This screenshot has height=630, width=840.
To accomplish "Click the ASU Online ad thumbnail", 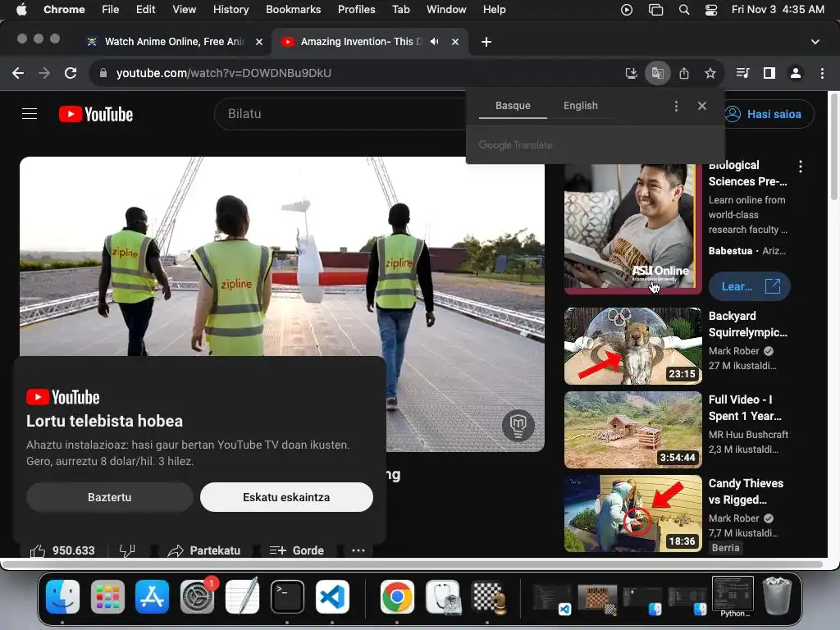I will [632, 228].
